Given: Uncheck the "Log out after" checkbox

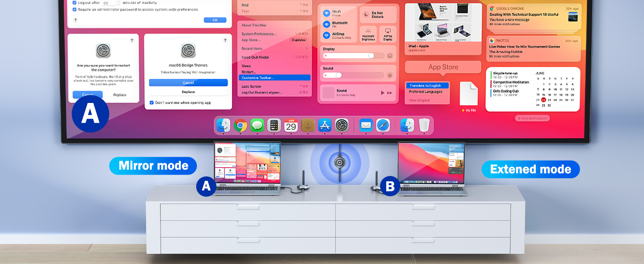Looking at the screenshot, I should click(x=74, y=3).
